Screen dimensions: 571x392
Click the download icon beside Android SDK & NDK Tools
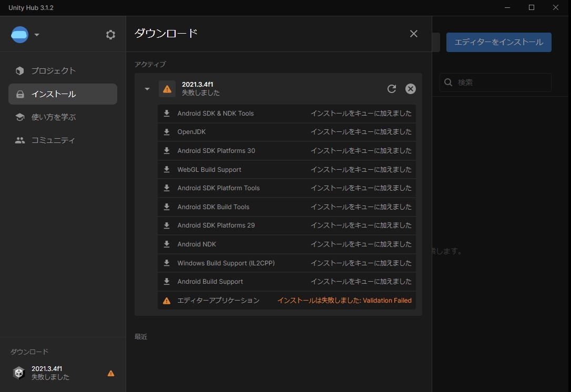pos(166,113)
